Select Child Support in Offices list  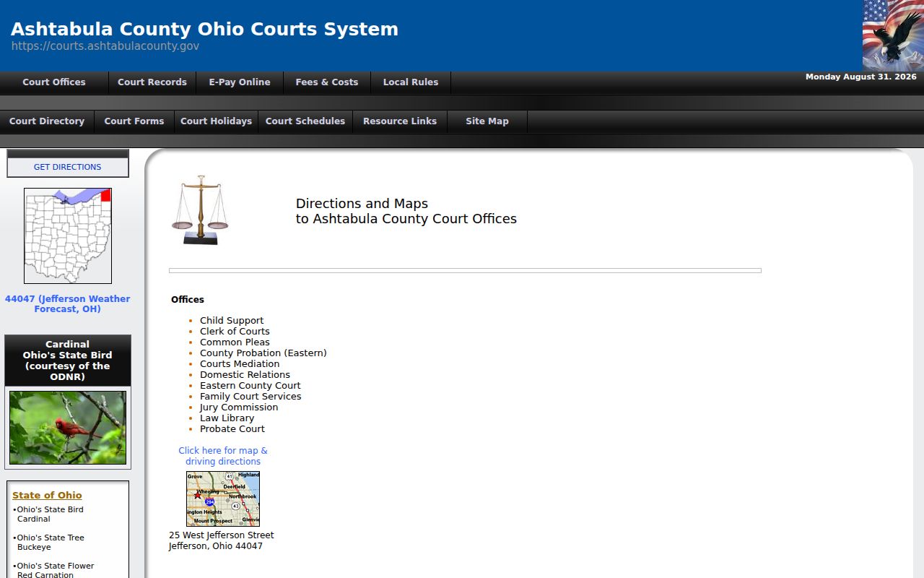pyautogui.click(x=232, y=321)
